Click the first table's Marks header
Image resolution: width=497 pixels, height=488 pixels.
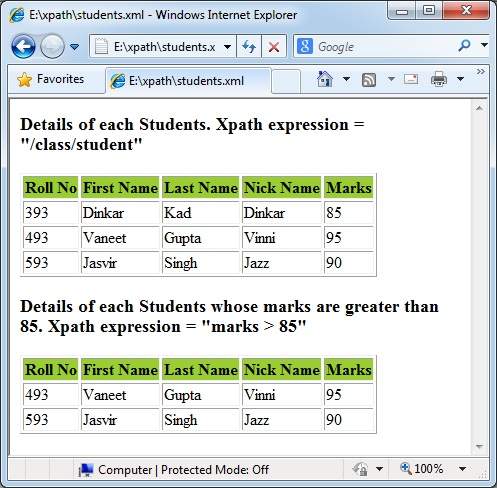[x=349, y=188]
